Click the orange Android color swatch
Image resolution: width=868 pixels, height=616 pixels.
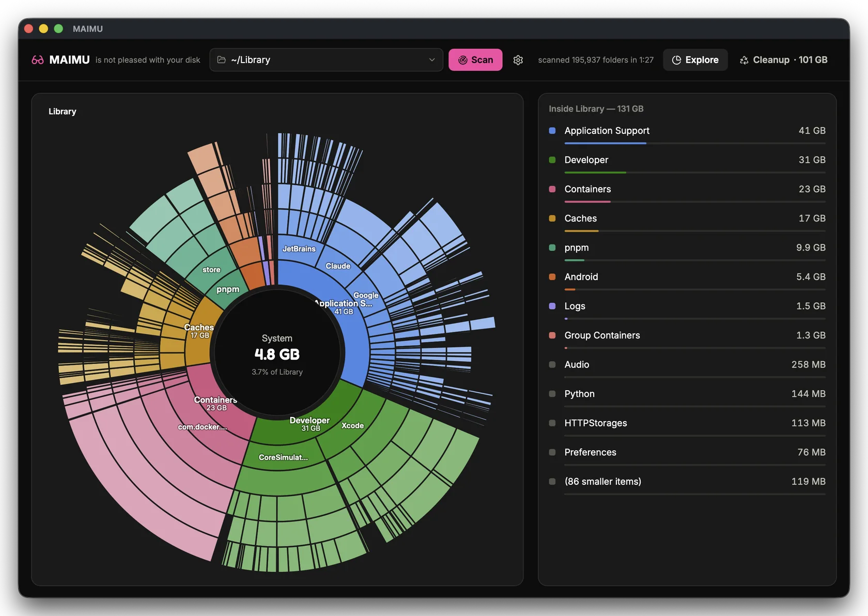coord(552,277)
